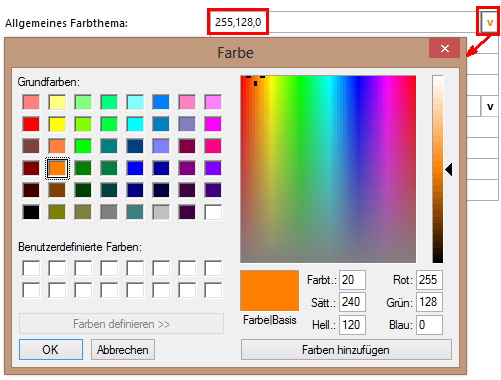Pick the pure red basic color swatch
The image size is (501, 380).
pyautogui.click(x=31, y=124)
